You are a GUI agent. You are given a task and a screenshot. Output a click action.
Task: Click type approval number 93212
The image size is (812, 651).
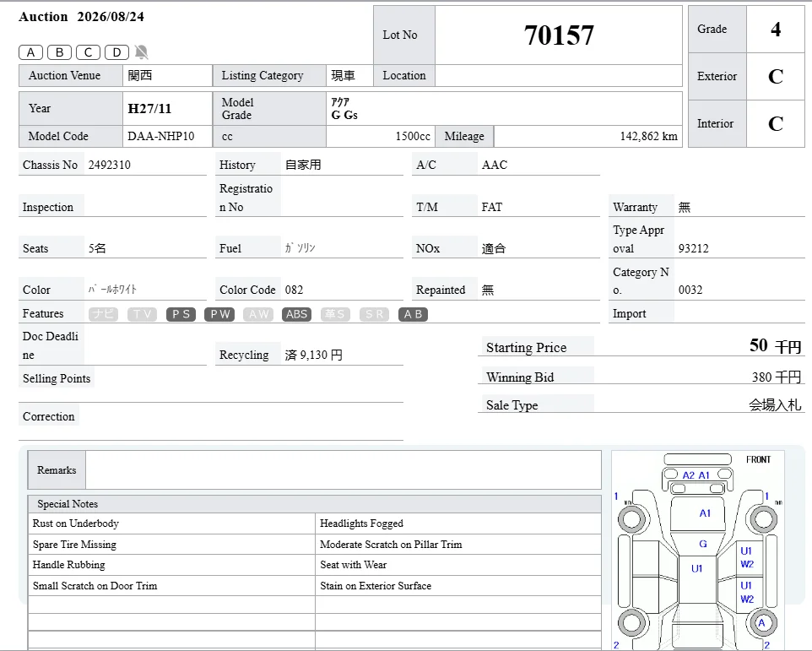coord(694,248)
